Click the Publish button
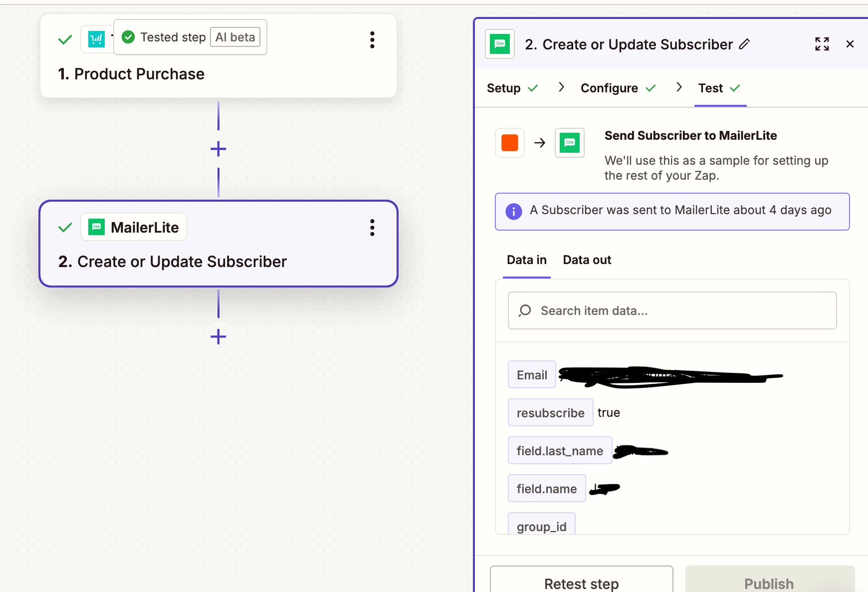 770,580
